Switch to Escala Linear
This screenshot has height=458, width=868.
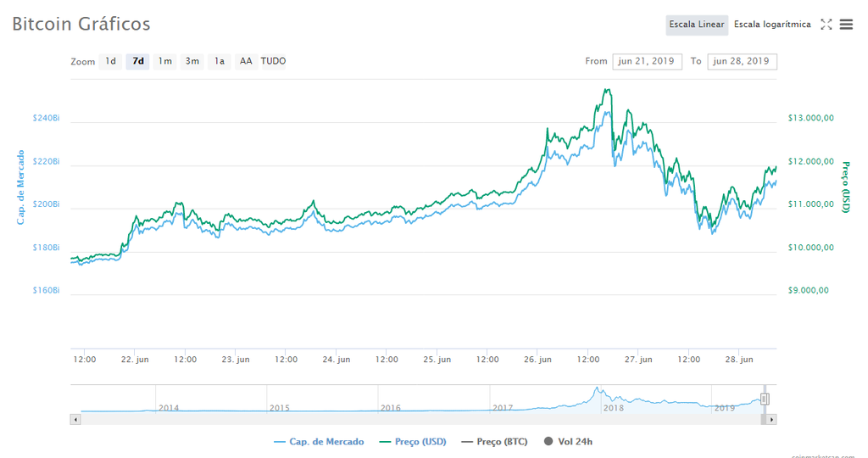click(x=697, y=25)
